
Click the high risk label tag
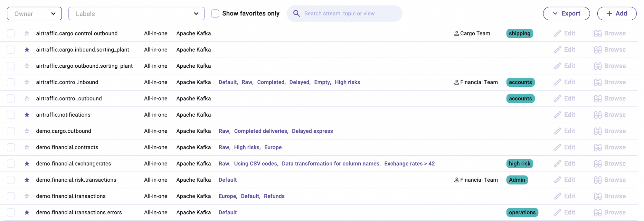520,164
